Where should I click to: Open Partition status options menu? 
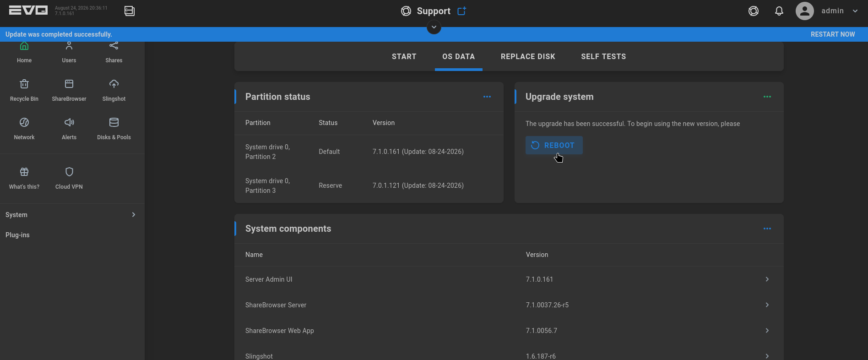coord(487,97)
